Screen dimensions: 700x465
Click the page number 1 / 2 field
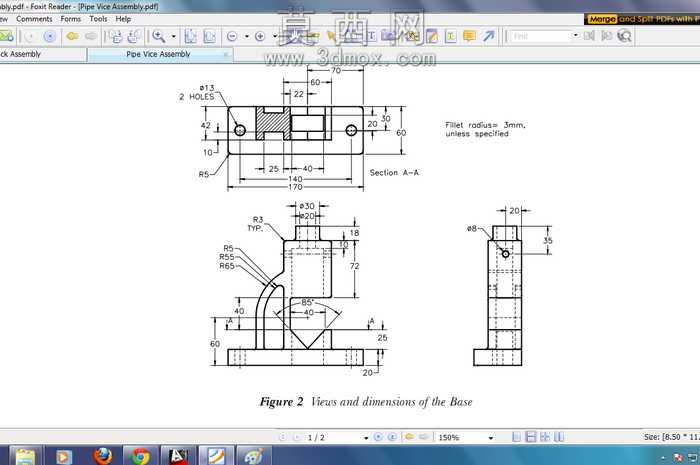coord(333,437)
